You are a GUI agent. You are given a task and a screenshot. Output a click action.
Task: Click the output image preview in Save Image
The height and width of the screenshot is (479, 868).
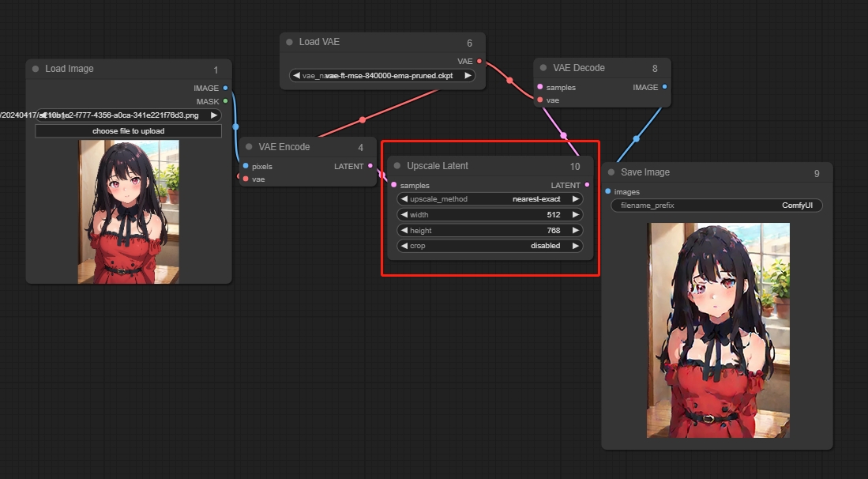718,330
